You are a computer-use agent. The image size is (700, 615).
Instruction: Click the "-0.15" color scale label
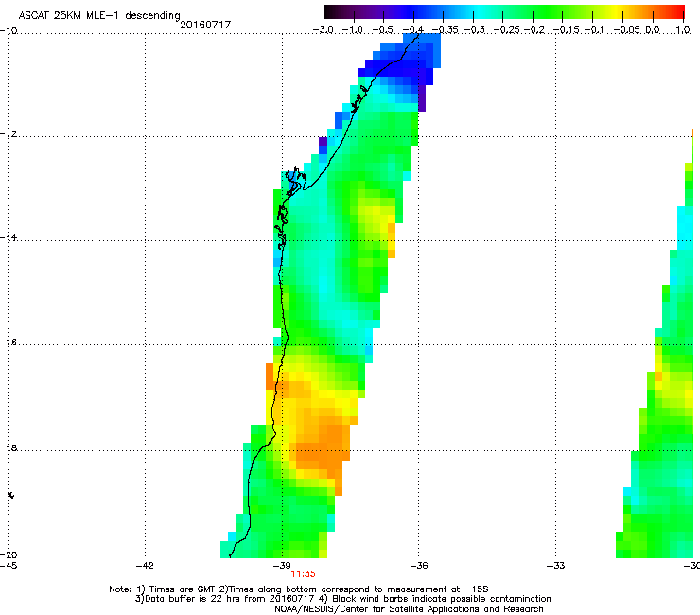(566, 30)
